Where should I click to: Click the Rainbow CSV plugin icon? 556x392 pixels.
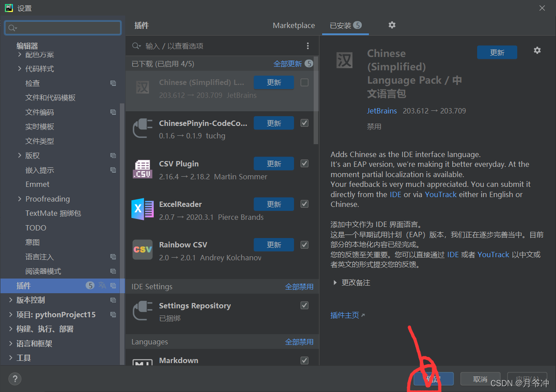tap(143, 250)
